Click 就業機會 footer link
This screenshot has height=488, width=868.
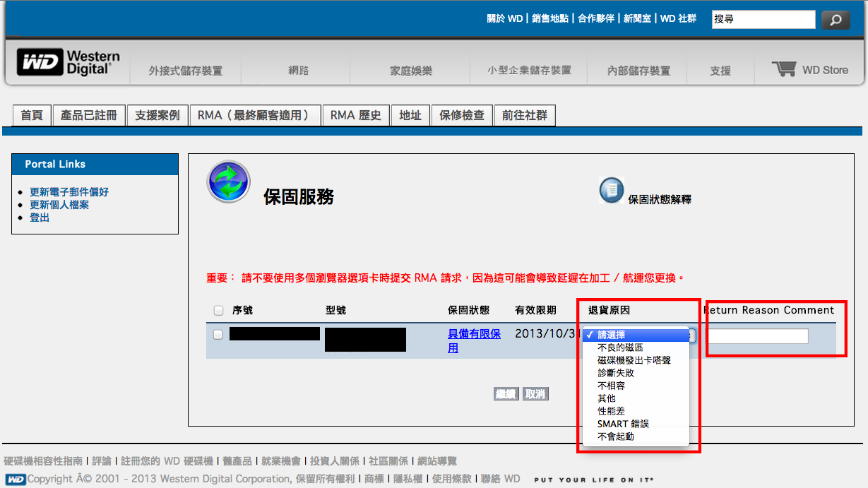click(281, 460)
